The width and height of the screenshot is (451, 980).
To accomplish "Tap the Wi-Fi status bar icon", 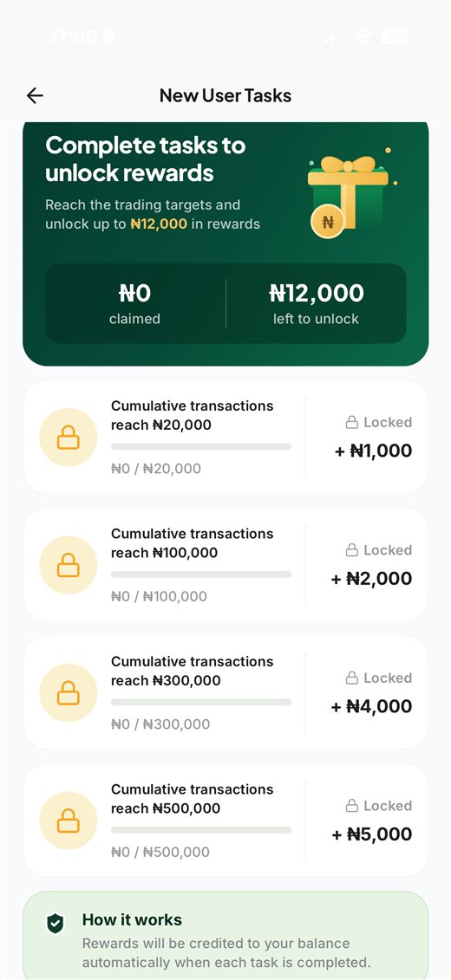I will tap(363, 36).
